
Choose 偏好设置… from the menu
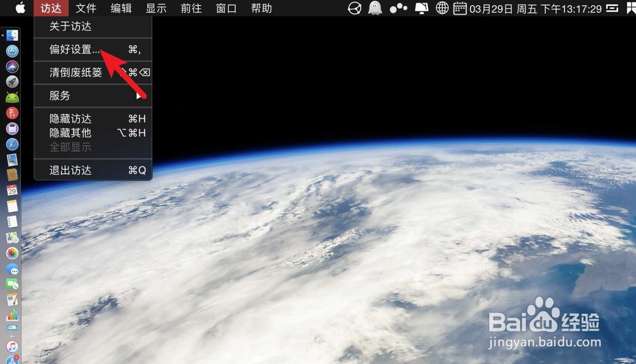coord(93,50)
